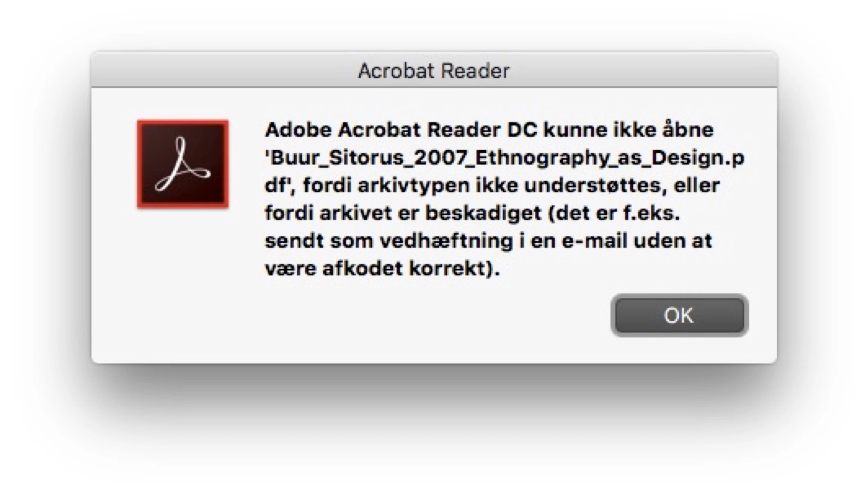Click the word 'e-mail' in the message
Image resolution: width=868 pixels, height=494 pixels.
(595, 241)
